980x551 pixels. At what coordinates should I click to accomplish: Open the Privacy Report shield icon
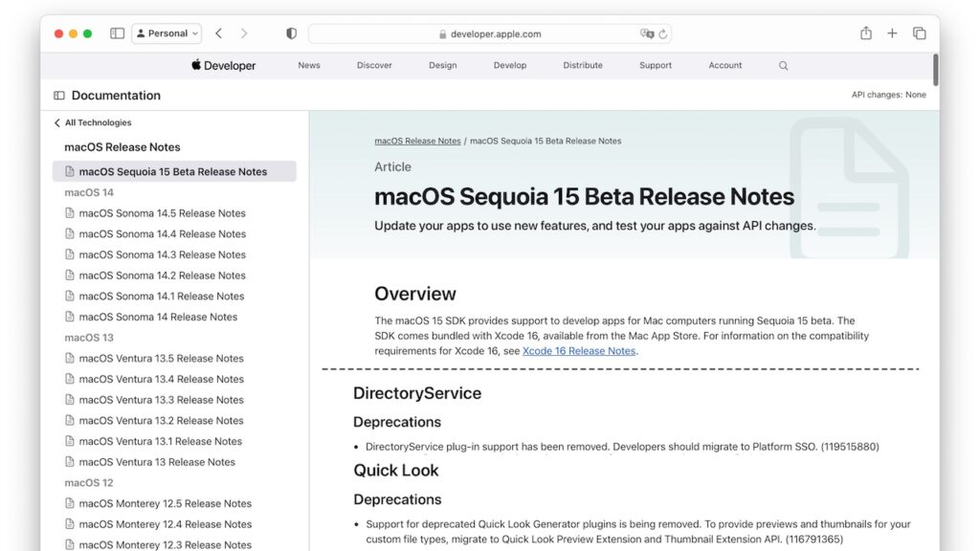coord(291,33)
